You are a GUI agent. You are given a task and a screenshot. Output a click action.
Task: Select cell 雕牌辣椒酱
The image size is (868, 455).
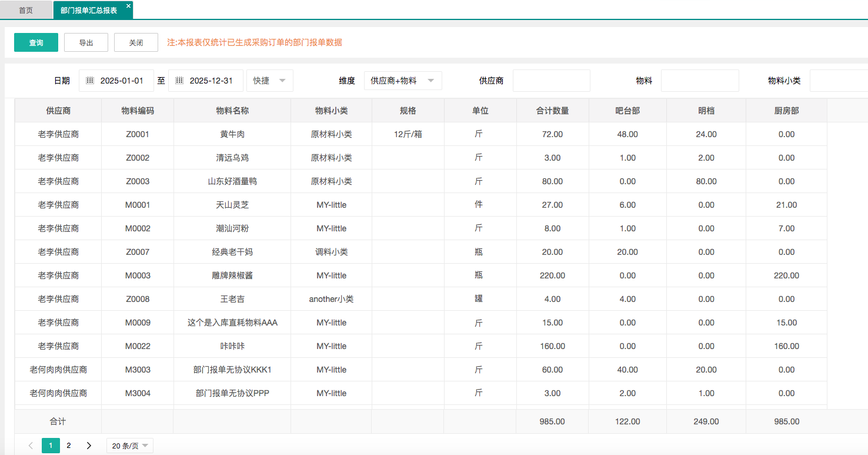coord(232,275)
